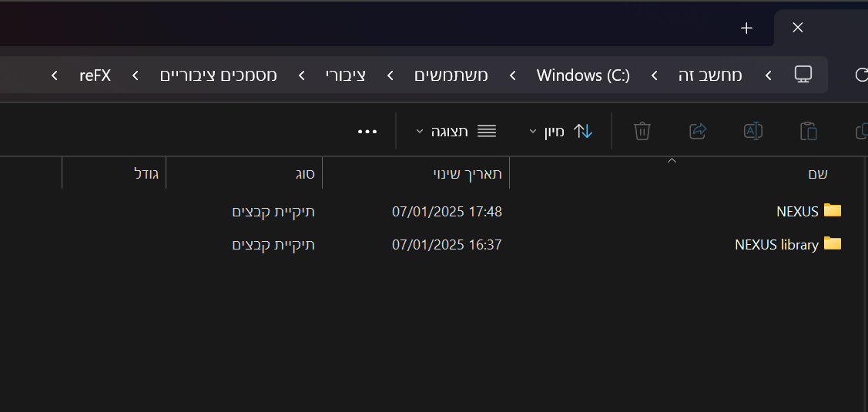Image resolution: width=868 pixels, height=412 pixels.
Task: Open the מיון sort dropdown
Action: [x=560, y=131]
